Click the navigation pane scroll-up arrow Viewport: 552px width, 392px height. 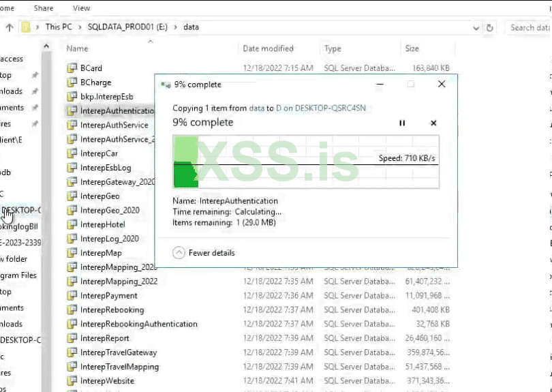click(x=46, y=46)
